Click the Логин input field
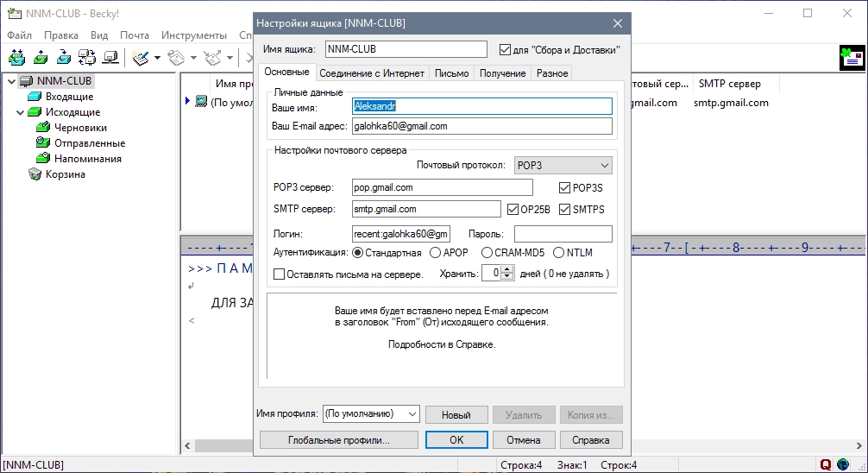868x473 pixels. click(x=401, y=234)
